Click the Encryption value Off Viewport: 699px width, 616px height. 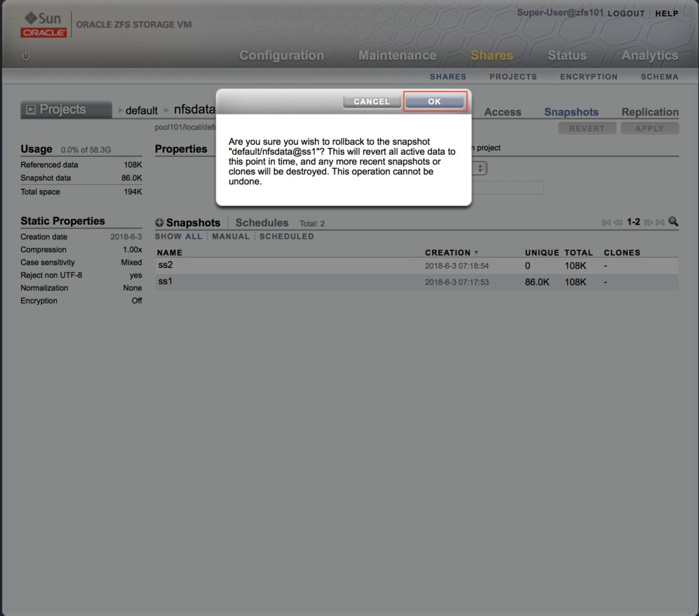[137, 301]
